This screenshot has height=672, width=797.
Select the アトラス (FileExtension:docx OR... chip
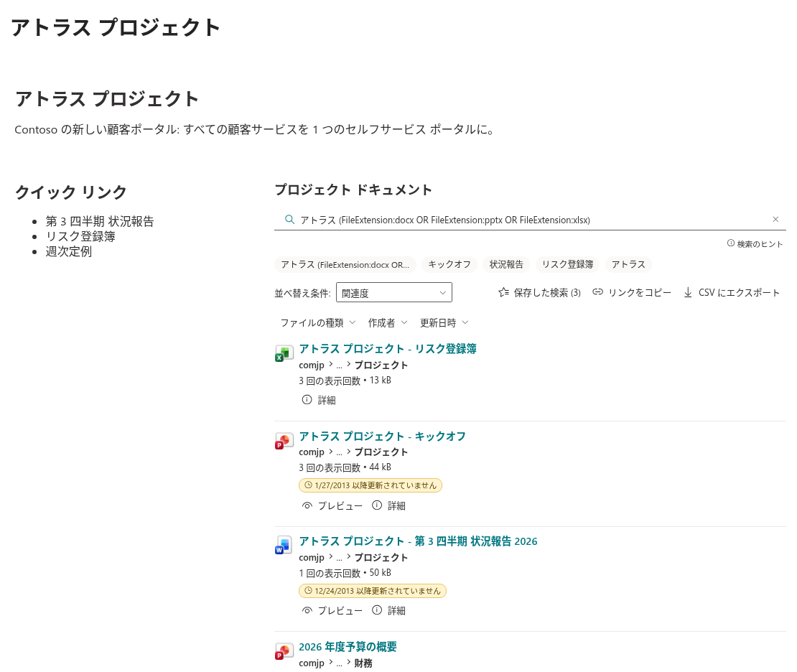[x=345, y=264]
